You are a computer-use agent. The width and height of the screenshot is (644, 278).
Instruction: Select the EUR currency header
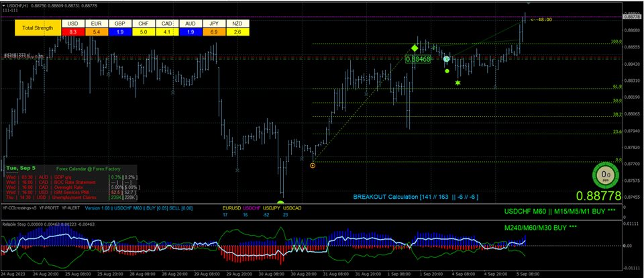click(x=97, y=24)
